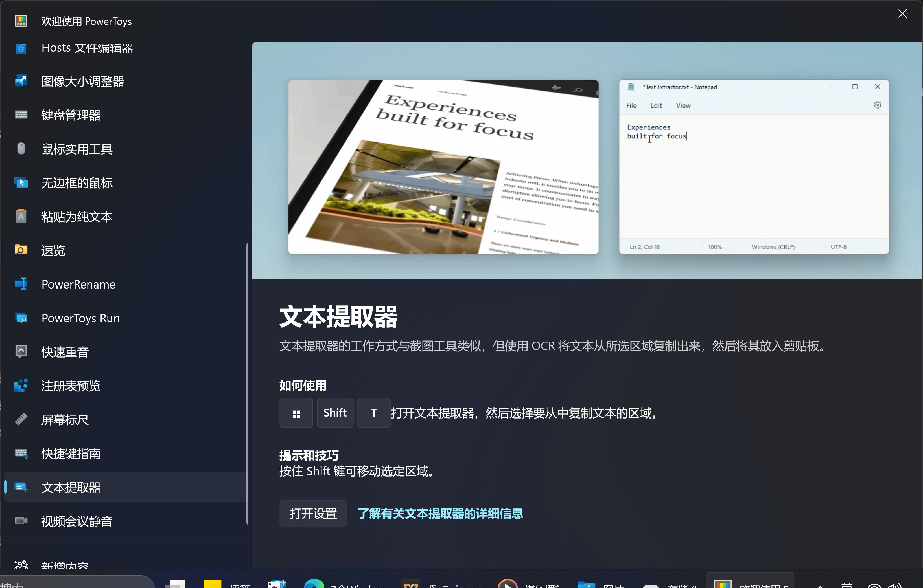Close the PowerToys welcome window
This screenshot has width=923, height=588.
[x=902, y=14]
